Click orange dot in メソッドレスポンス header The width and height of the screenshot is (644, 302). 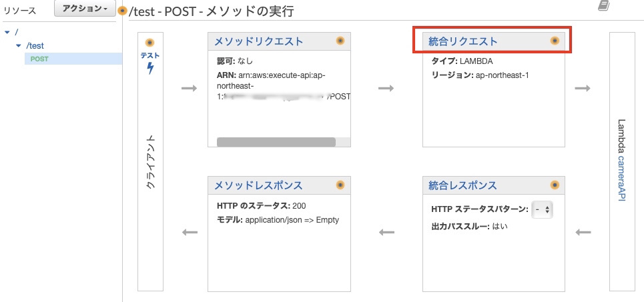coord(340,185)
